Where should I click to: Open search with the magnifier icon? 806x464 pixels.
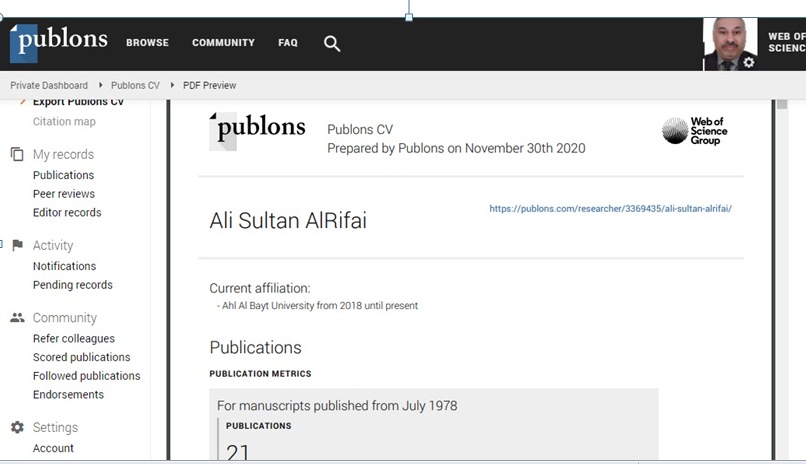[x=332, y=43]
